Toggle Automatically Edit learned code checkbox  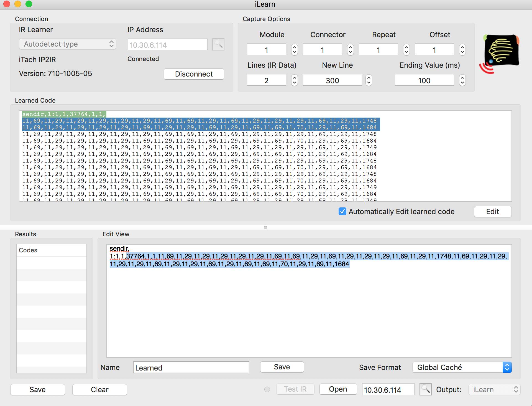click(x=342, y=212)
